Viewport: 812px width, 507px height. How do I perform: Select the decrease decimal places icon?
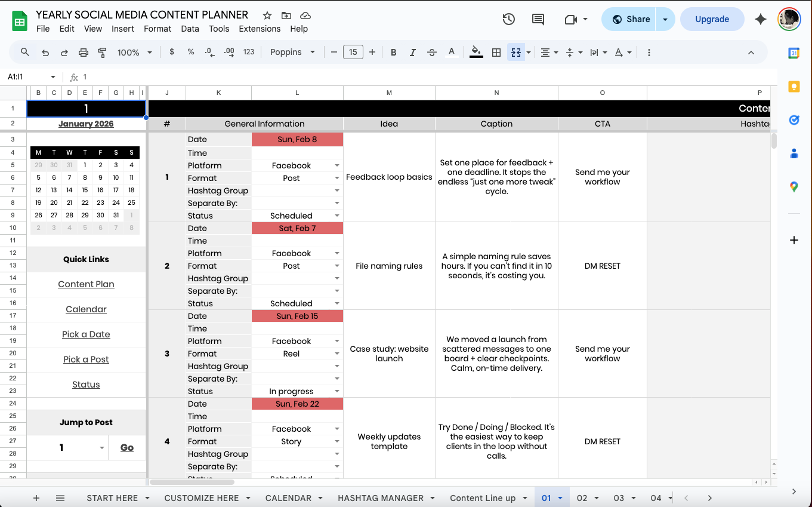pos(209,52)
